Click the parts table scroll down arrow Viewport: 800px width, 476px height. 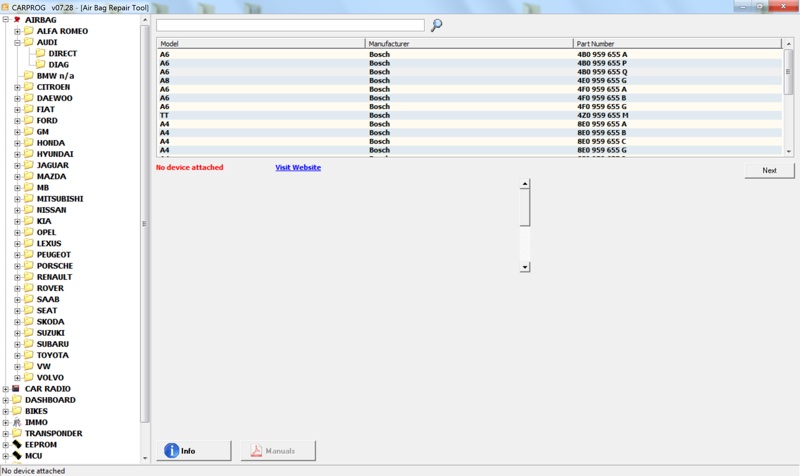[789, 152]
